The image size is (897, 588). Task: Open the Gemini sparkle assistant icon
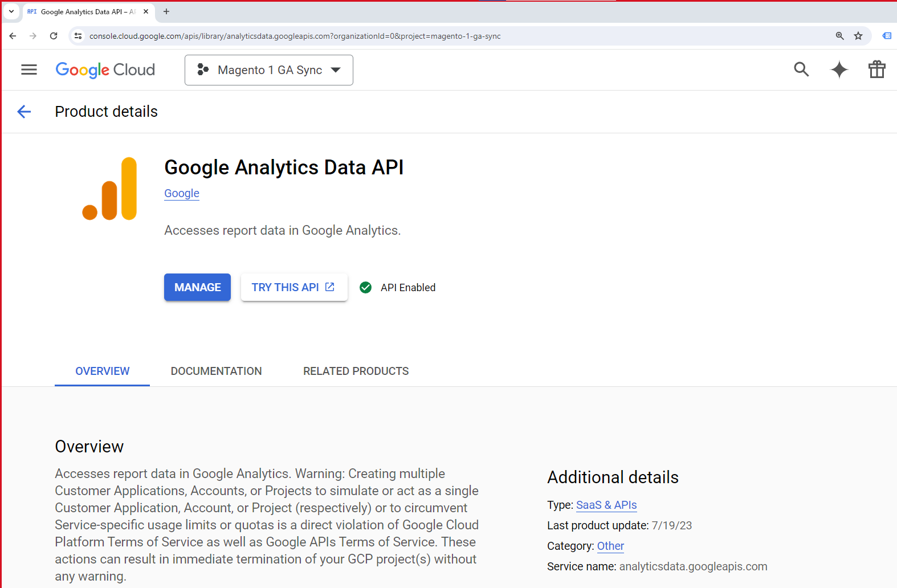click(x=839, y=70)
